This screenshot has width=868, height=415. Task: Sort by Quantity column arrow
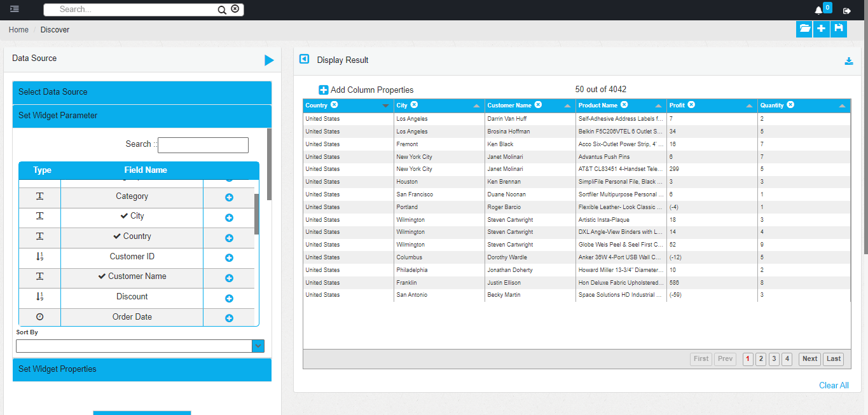[x=842, y=105]
